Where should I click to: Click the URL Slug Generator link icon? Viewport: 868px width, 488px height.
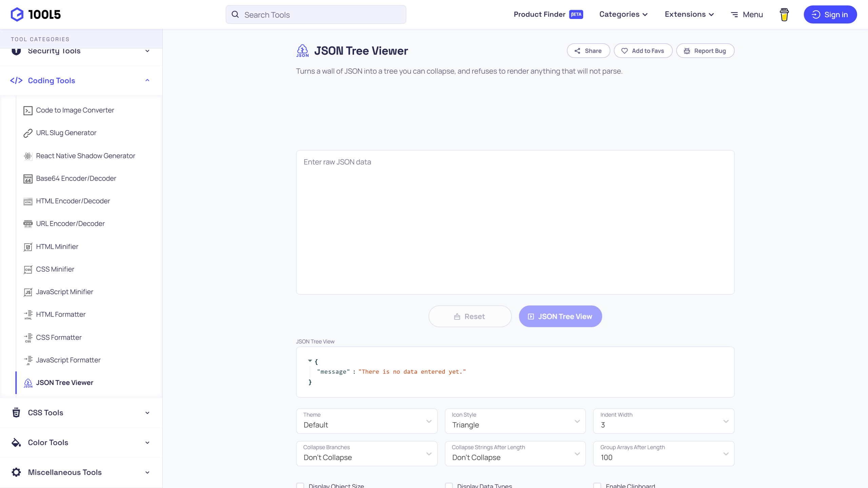click(x=28, y=133)
